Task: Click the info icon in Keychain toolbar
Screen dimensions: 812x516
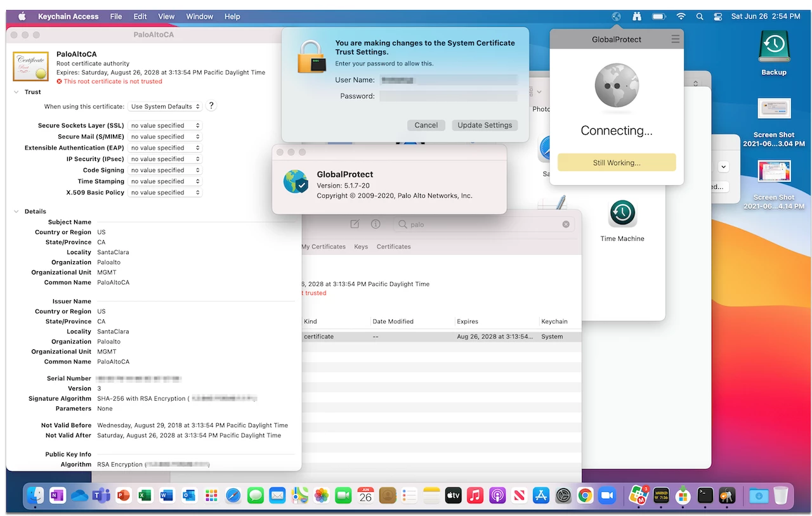Action: (x=376, y=224)
